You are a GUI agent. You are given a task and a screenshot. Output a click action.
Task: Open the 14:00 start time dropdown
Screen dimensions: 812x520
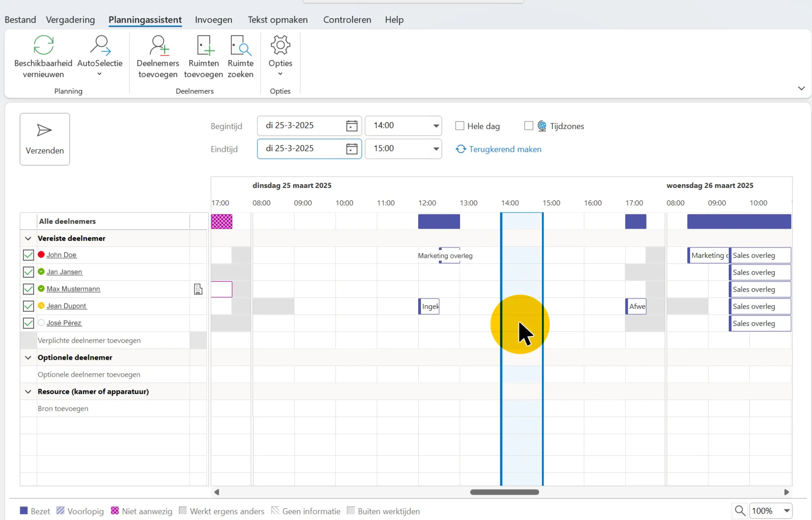[436, 126]
